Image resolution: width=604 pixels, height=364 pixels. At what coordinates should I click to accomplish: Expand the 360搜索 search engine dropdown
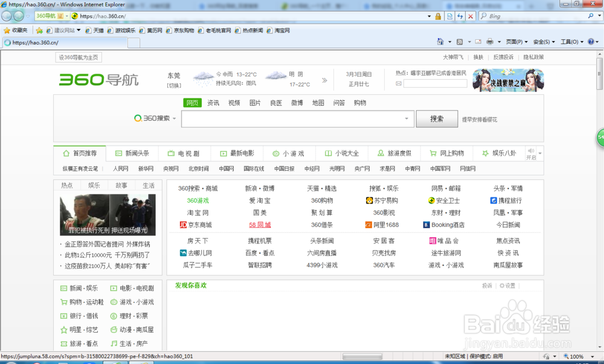pos(173,118)
